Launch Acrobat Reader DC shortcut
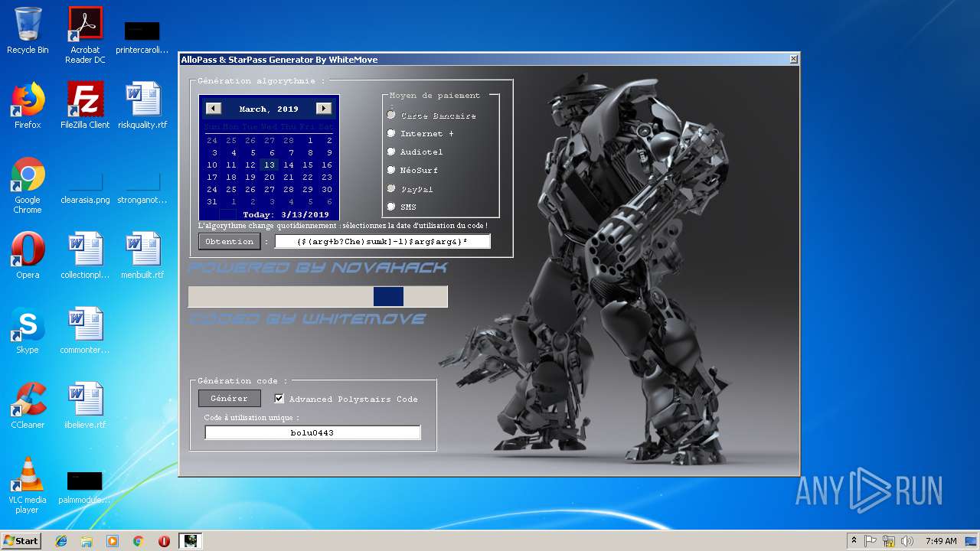Image resolution: width=980 pixels, height=551 pixels. pos(85,35)
